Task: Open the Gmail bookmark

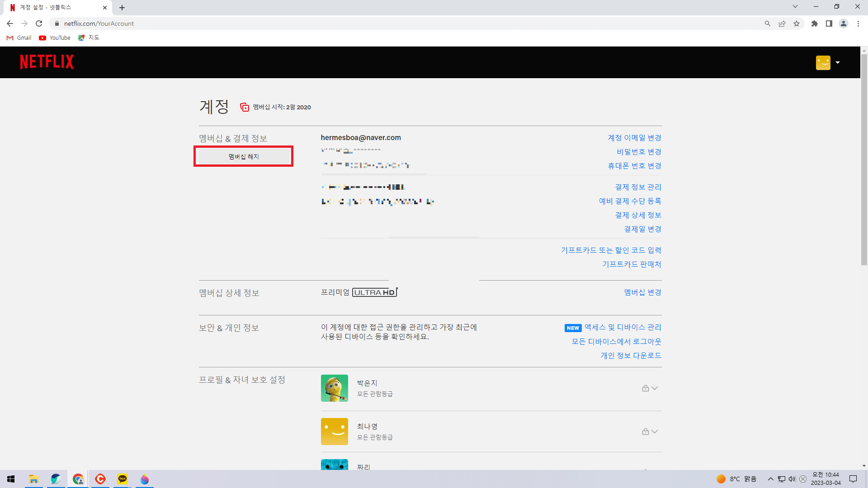Action: (19, 38)
